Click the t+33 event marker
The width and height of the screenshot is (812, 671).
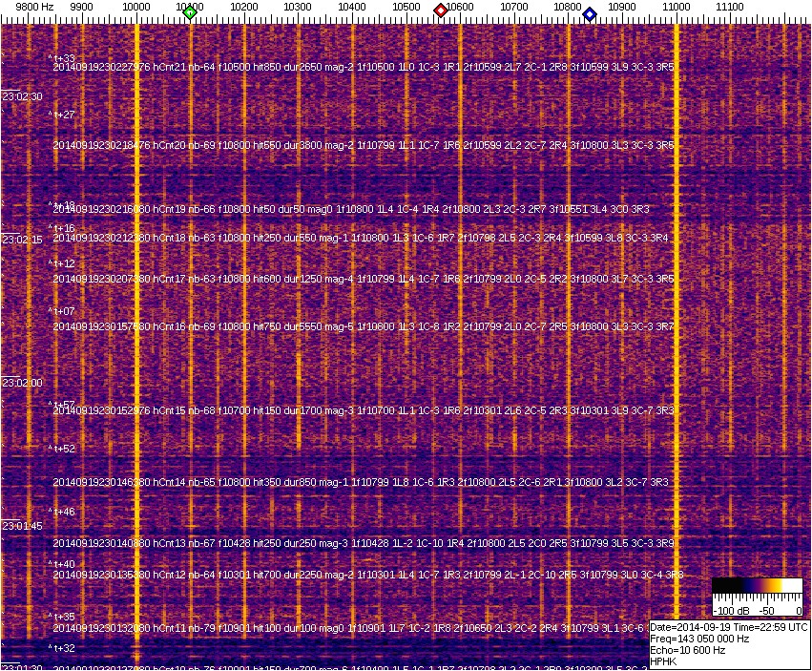click(x=63, y=58)
